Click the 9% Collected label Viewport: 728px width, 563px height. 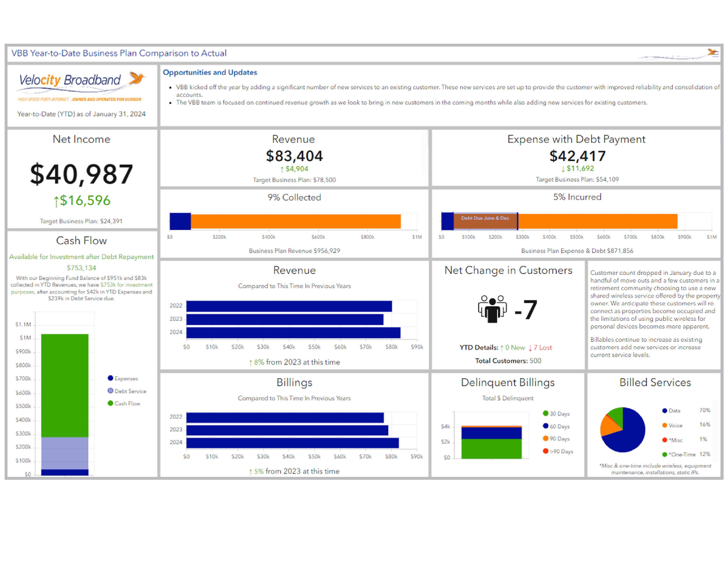click(x=294, y=197)
